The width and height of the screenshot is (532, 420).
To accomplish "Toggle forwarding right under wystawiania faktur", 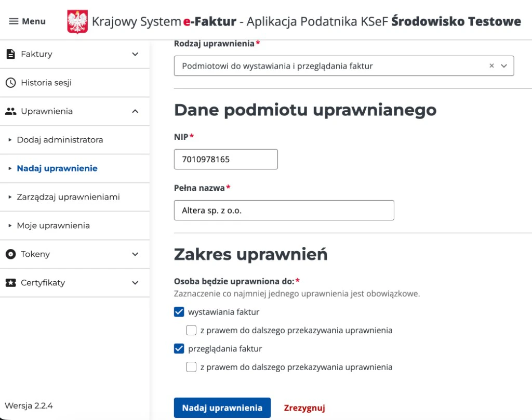I will [x=191, y=330].
